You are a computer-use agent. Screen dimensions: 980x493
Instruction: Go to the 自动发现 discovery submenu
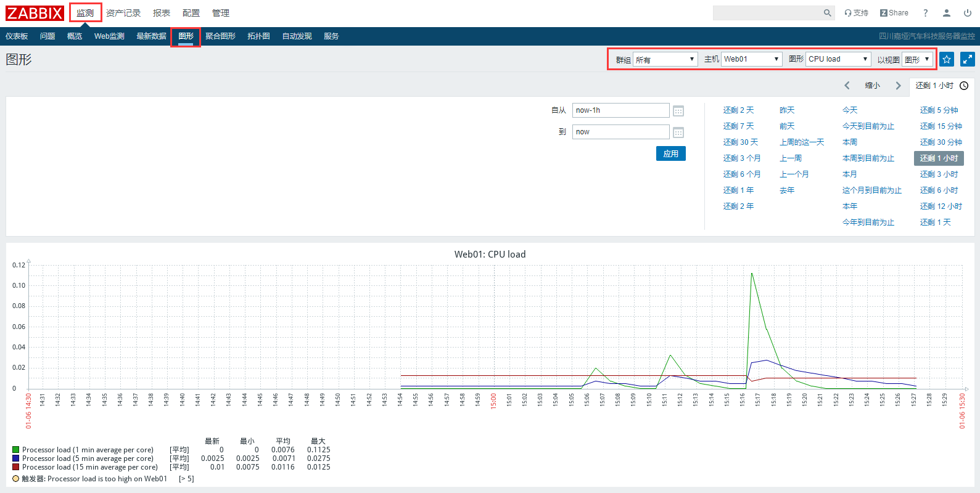tap(297, 36)
